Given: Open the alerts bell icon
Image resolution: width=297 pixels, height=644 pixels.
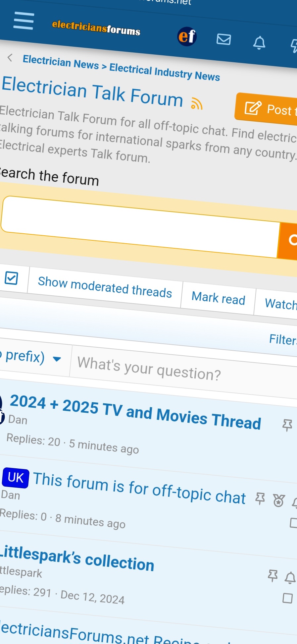Looking at the screenshot, I should click(x=259, y=43).
